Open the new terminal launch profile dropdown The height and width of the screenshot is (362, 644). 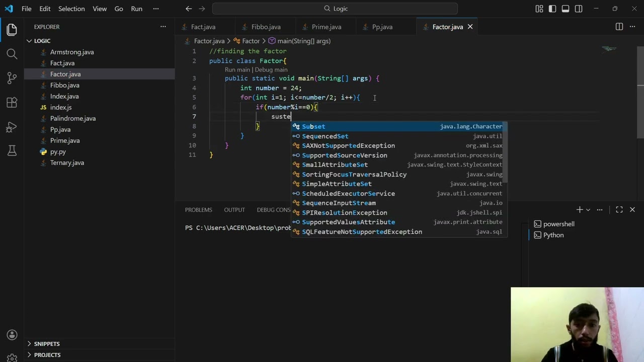588,210
